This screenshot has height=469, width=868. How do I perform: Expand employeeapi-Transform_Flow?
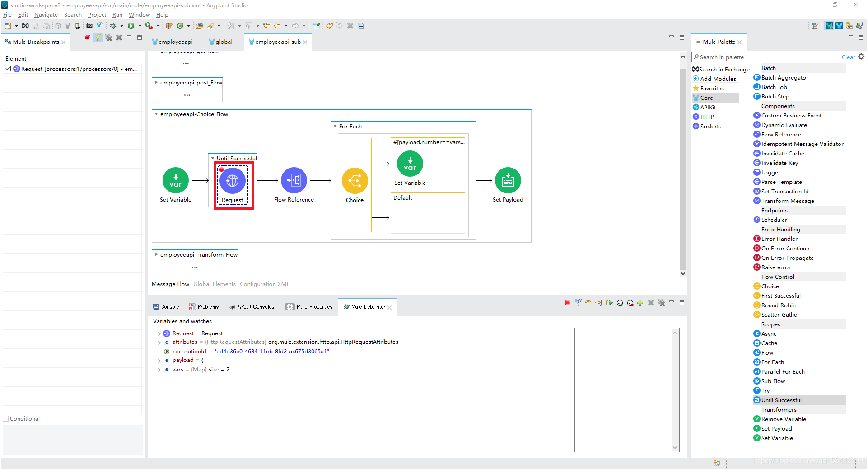tap(156, 254)
